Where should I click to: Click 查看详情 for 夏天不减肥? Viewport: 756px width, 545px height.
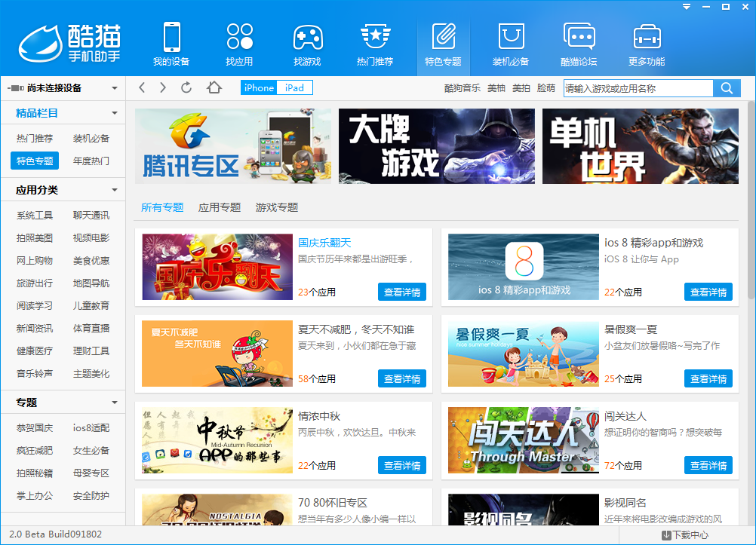point(401,378)
